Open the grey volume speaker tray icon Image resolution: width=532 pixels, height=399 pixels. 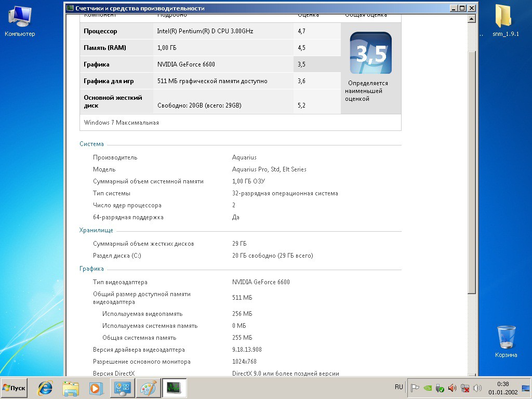pos(477,388)
